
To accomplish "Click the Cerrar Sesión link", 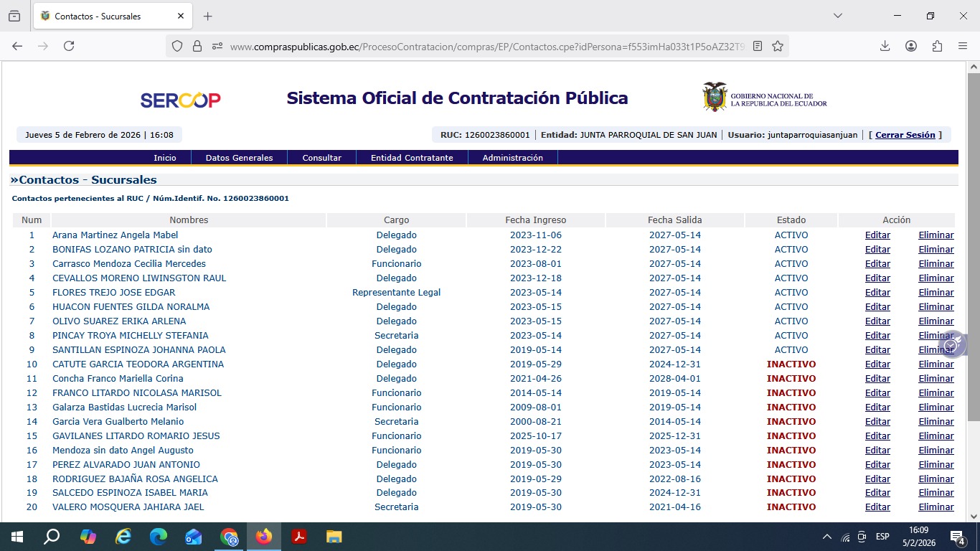I will (905, 135).
